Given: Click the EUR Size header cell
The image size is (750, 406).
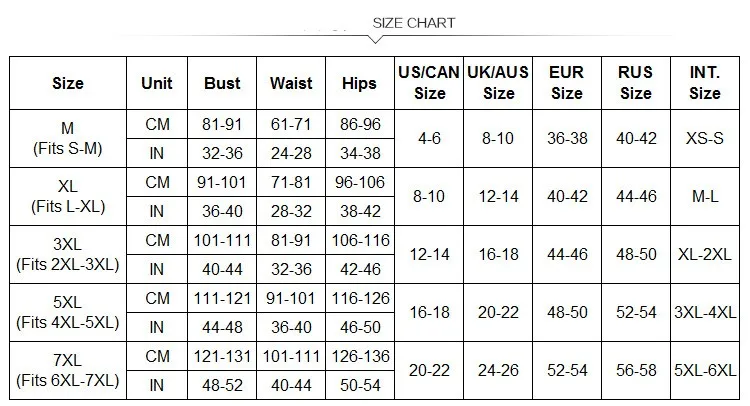Looking at the screenshot, I should (x=567, y=83).
